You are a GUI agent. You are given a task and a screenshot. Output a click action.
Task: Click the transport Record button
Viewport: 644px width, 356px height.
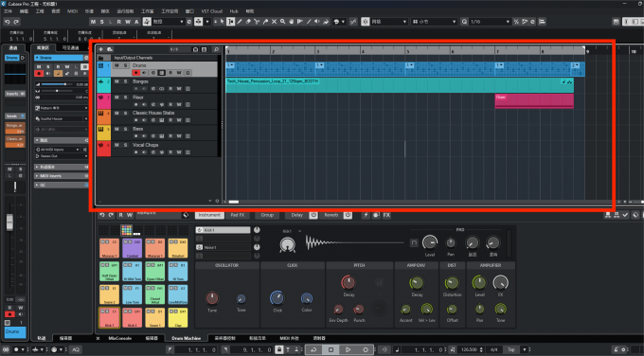pyautogui.click(x=366, y=349)
